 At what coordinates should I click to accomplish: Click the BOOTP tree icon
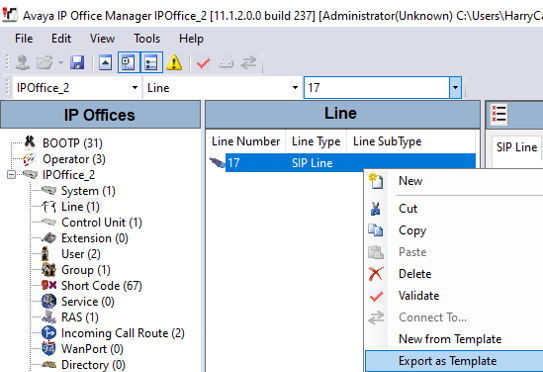(x=30, y=142)
